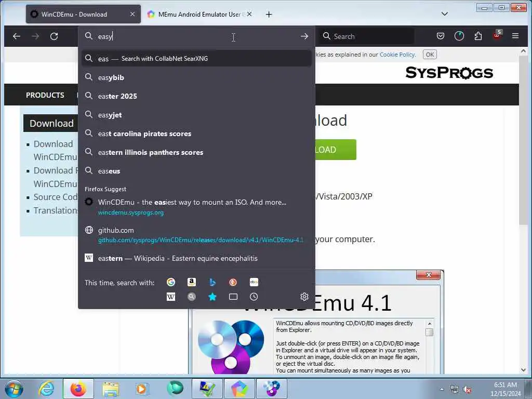Open Windows Media Player from taskbar

coord(141,389)
